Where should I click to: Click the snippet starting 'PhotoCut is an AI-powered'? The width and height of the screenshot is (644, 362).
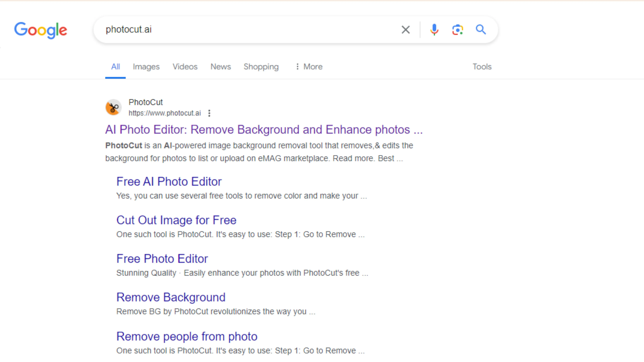[259, 152]
